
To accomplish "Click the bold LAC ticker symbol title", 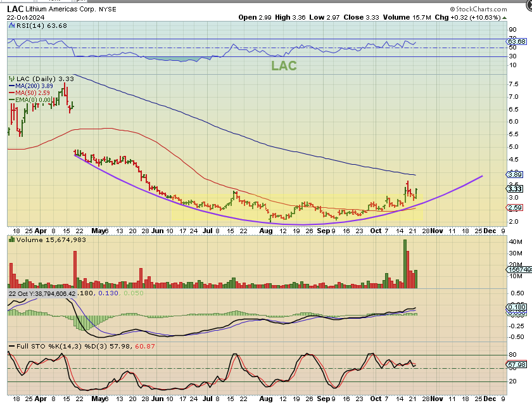I will (x=17, y=10).
